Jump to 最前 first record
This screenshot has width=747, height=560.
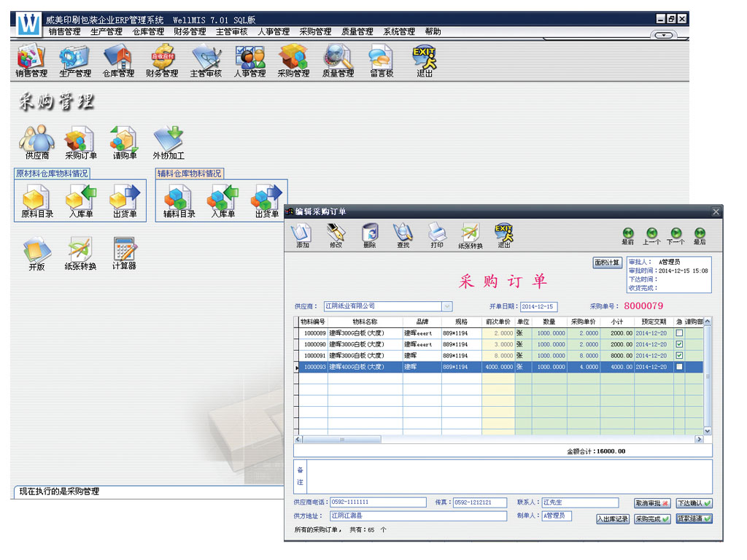628,236
